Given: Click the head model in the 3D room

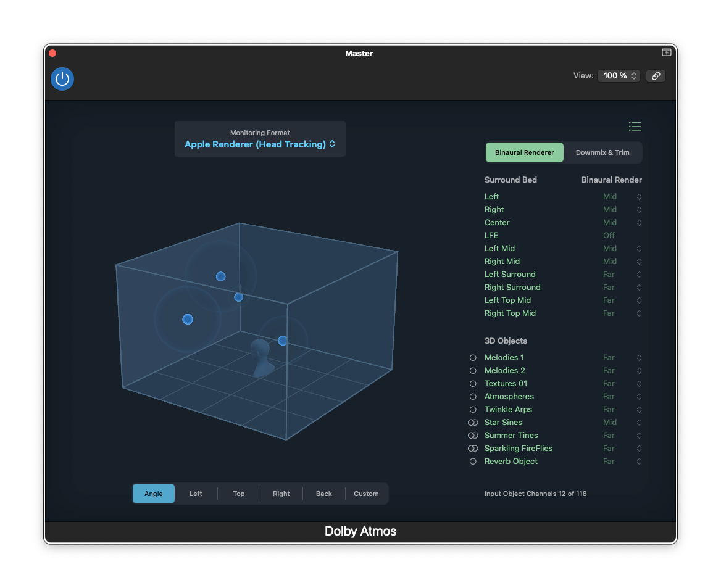Looking at the screenshot, I should pos(262,358).
